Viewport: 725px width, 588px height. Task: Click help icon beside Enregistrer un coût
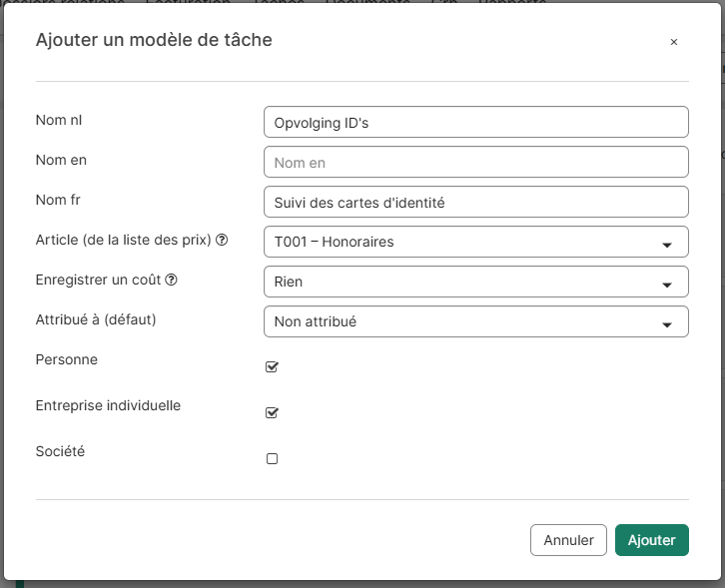click(x=171, y=281)
